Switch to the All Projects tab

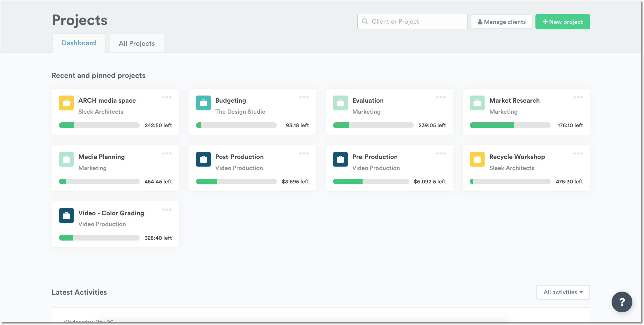[136, 43]
